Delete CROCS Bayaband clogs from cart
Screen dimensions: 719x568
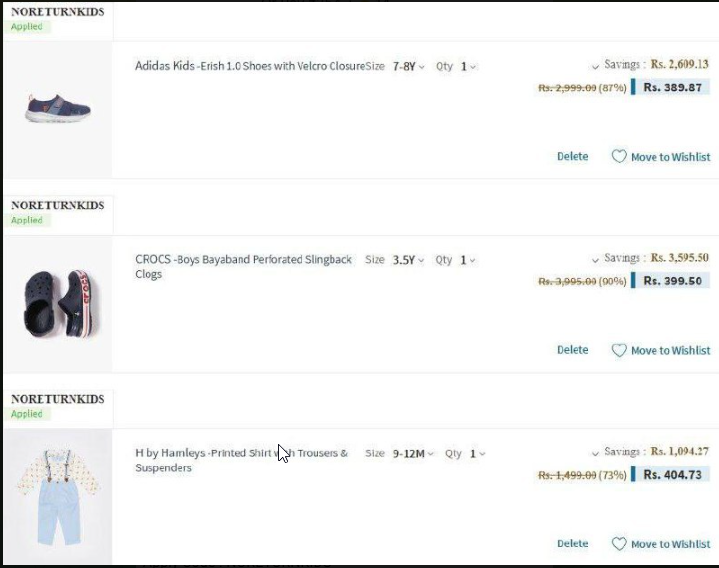point(572,350)
